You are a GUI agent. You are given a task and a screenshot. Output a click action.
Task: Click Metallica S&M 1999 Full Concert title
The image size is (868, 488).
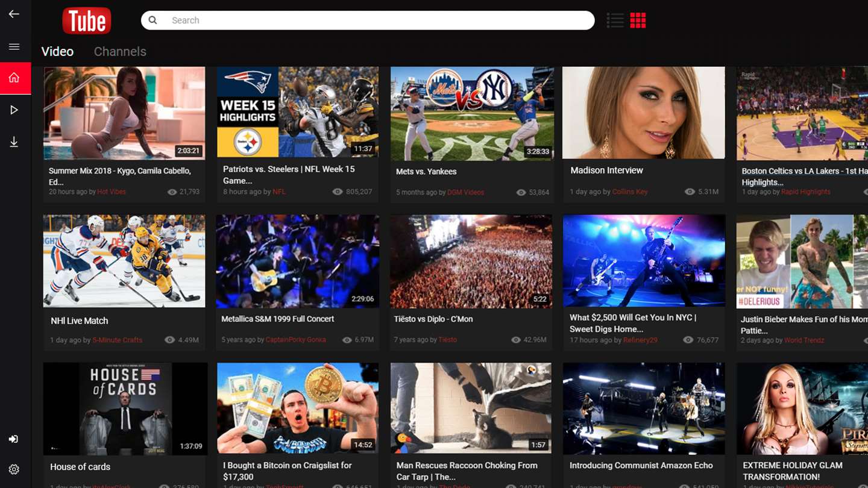tap(278, 319)
